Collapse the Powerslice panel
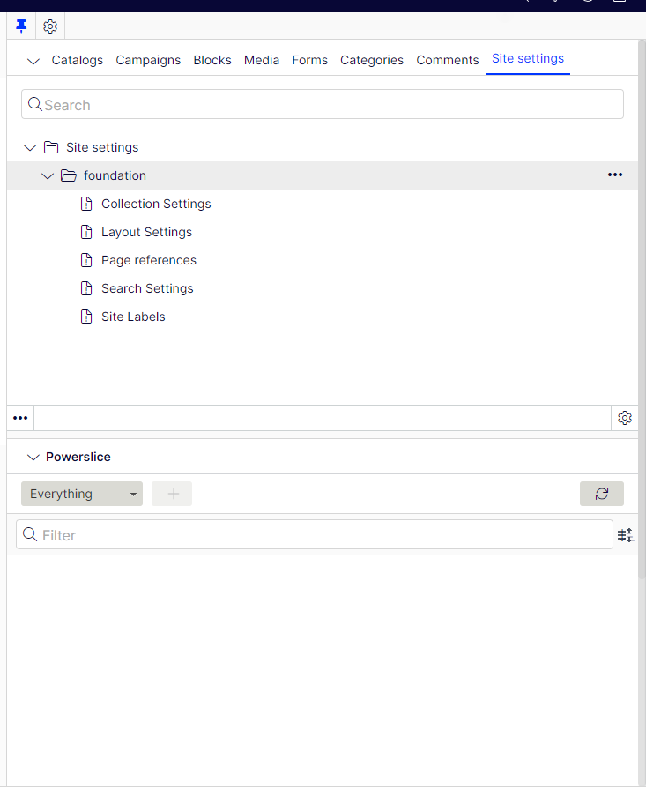 [33, 457]
